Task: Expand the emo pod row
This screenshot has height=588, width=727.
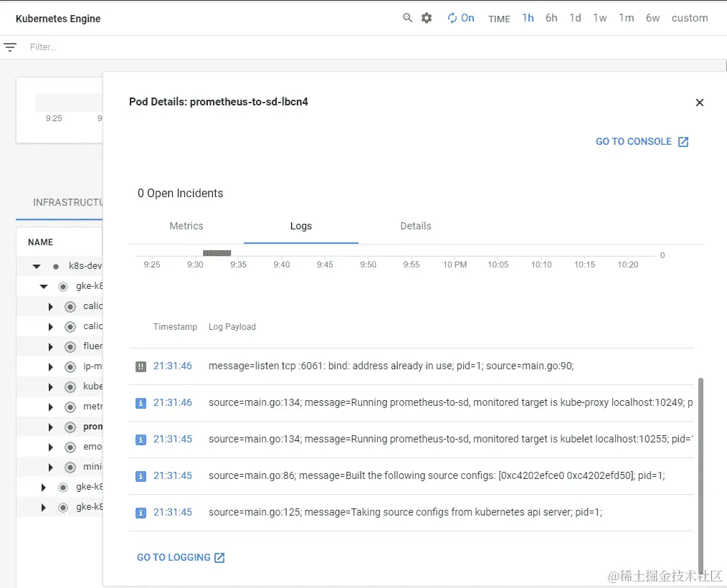Action: [50, 447]
